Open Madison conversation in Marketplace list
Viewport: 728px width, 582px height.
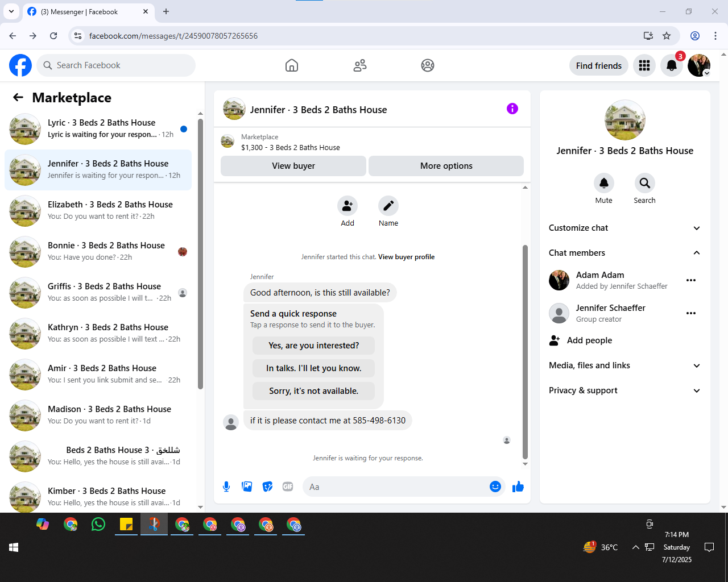[x=98, y=415]
